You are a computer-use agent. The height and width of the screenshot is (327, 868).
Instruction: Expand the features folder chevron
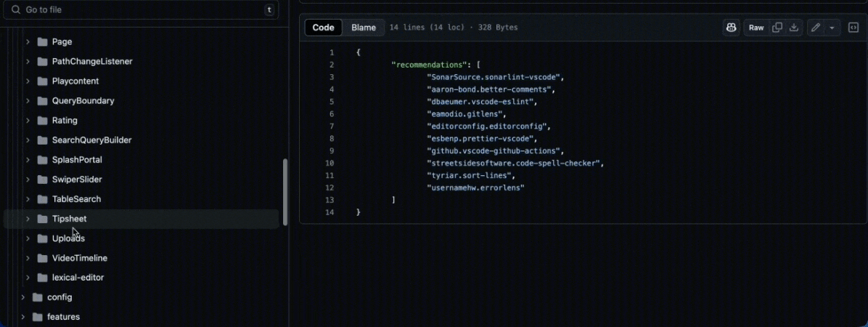click(x=22, y=317)
